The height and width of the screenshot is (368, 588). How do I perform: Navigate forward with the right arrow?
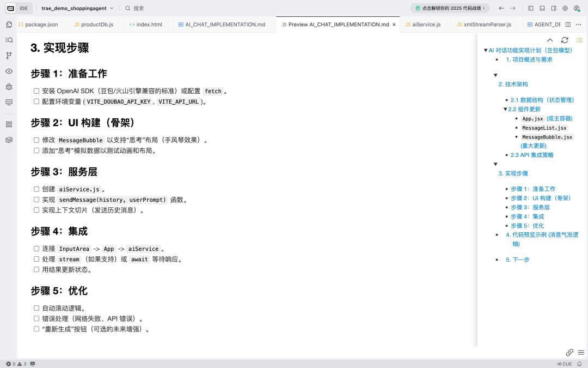(513, 8)
